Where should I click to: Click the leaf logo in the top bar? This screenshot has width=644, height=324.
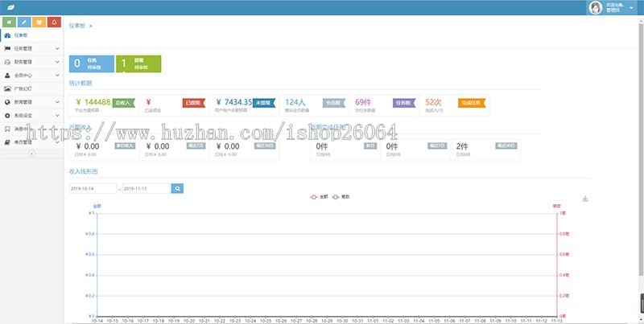pyautogui.click(x=11, y=8)
